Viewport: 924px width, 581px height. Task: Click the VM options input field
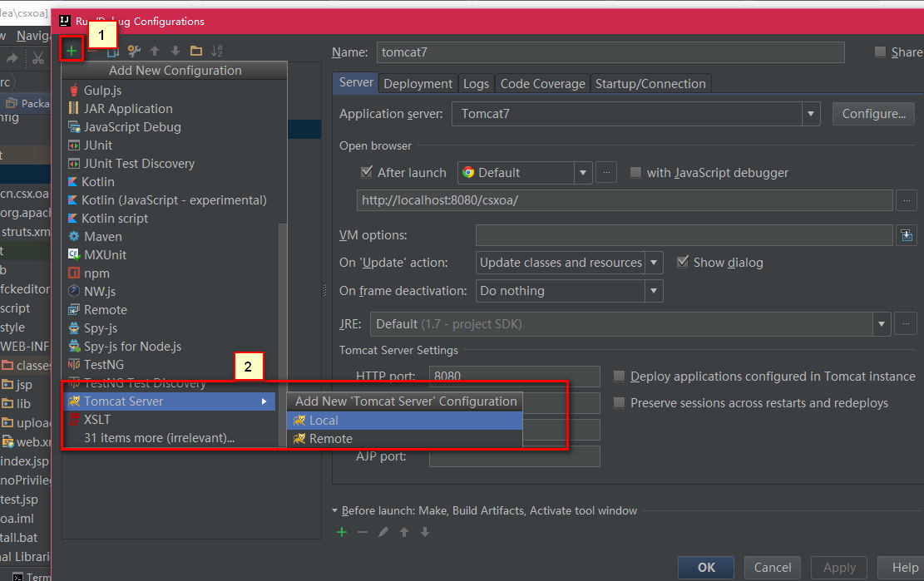684,235
